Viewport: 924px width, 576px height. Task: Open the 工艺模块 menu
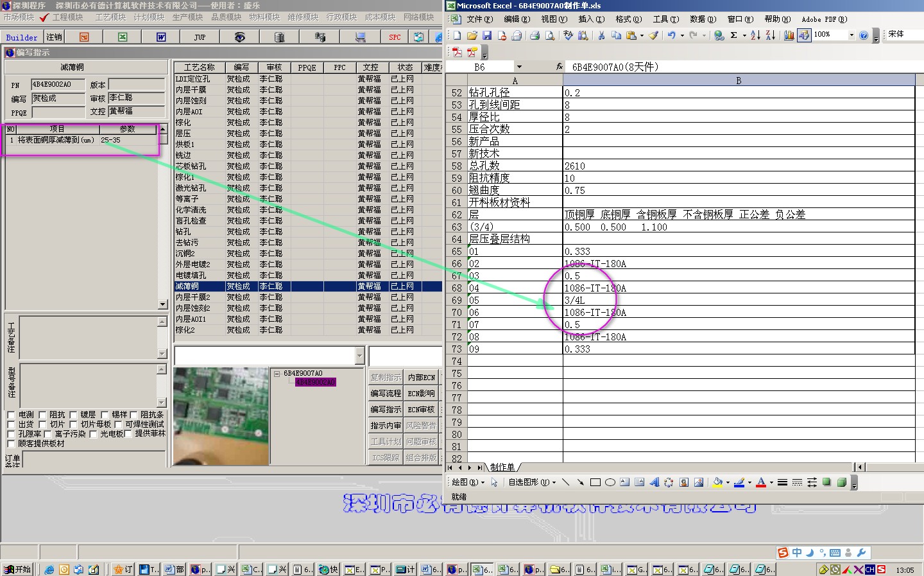pyautogui.click(x=111, y=17)
